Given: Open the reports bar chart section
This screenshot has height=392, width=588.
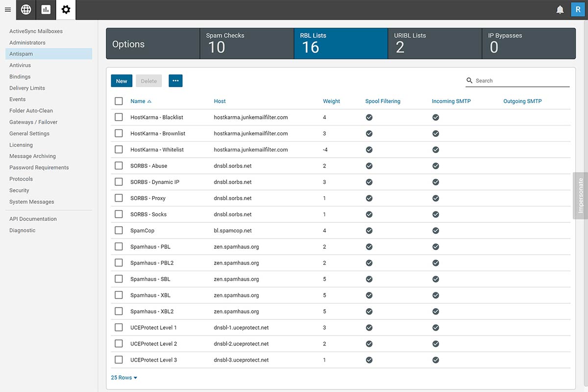Looking at the screenshot, I should [x=46, y=10].
